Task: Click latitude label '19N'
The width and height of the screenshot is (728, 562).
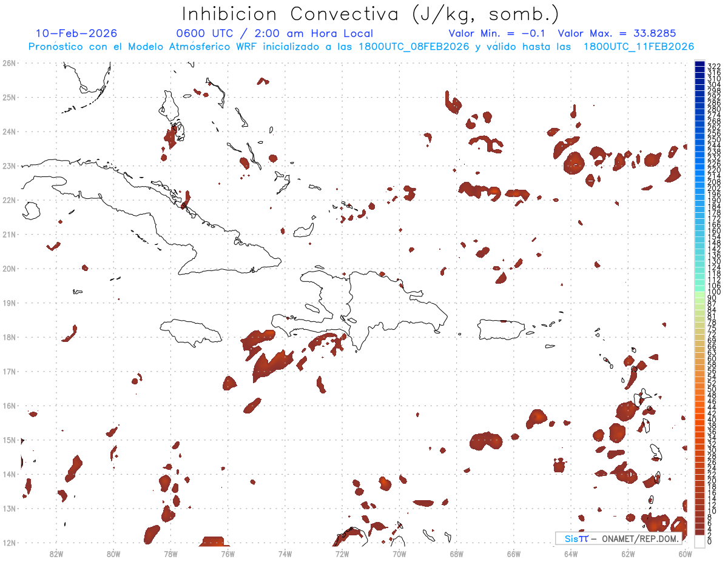Action: (x=8, y=303)
